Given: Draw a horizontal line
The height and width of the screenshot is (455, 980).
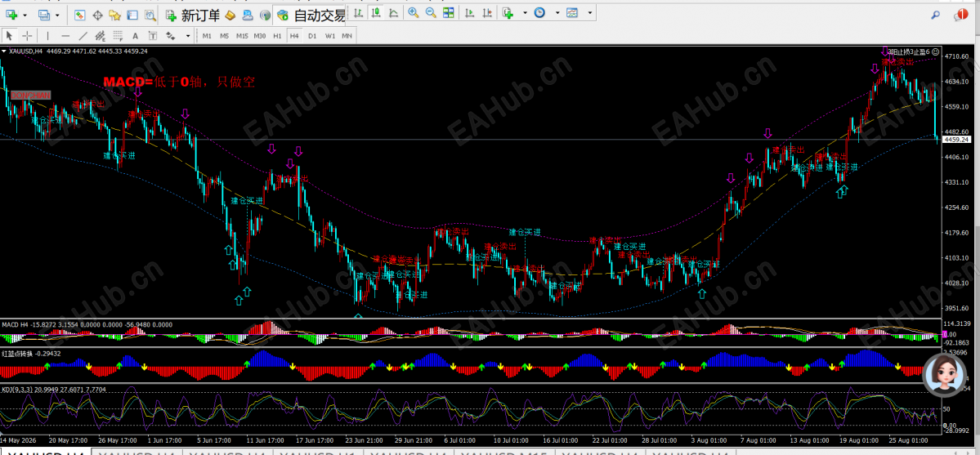Looking at the screenshot, I should (65, 36).
